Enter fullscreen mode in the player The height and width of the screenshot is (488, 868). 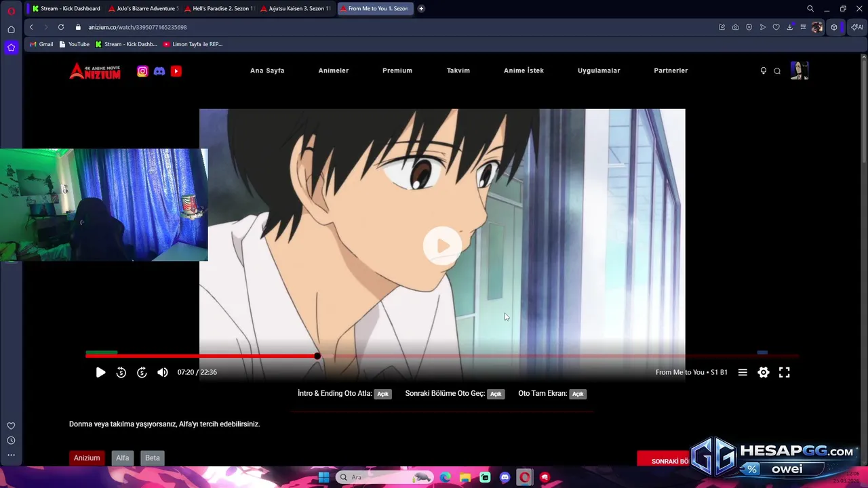point(784,372)
